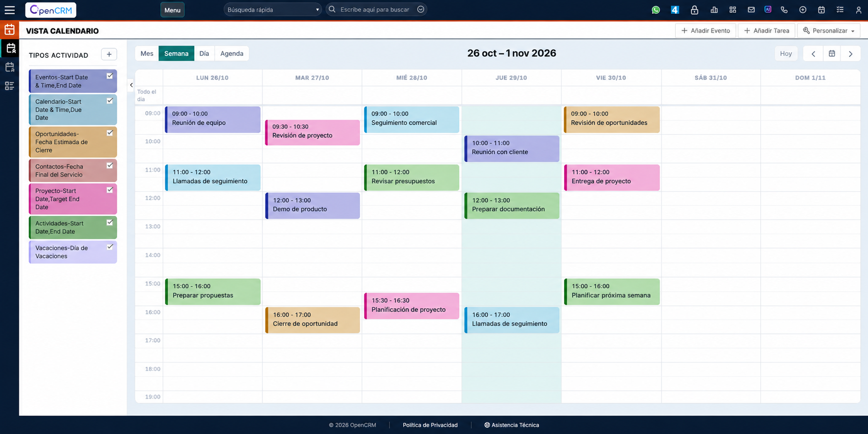Open the Política de Privacidad link

pos(430,425)
